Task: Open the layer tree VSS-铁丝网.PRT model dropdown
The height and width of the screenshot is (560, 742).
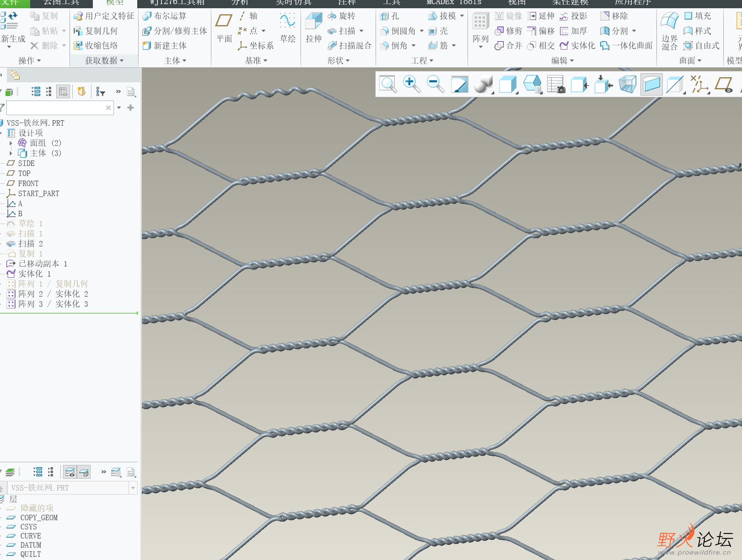Action: click(x=133, y=488)
